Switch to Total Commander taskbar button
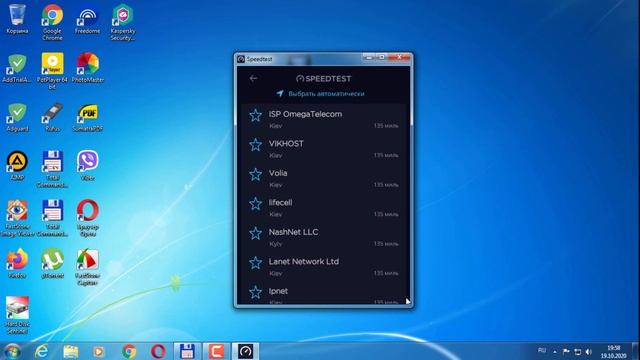 pos(187,351)
